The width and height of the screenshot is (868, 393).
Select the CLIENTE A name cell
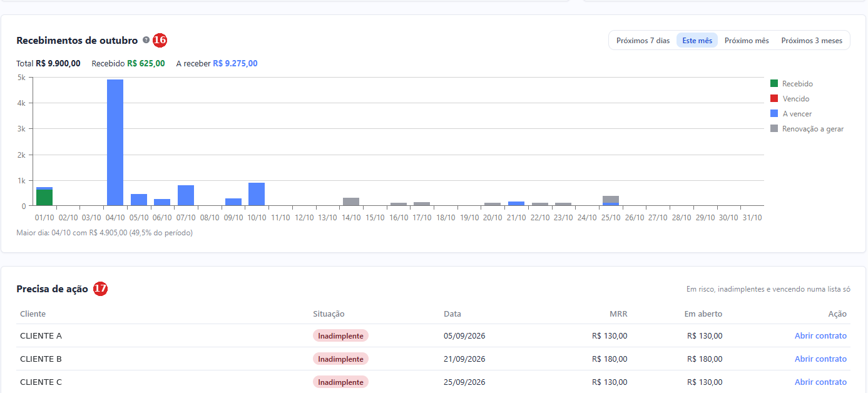point(41,336)
